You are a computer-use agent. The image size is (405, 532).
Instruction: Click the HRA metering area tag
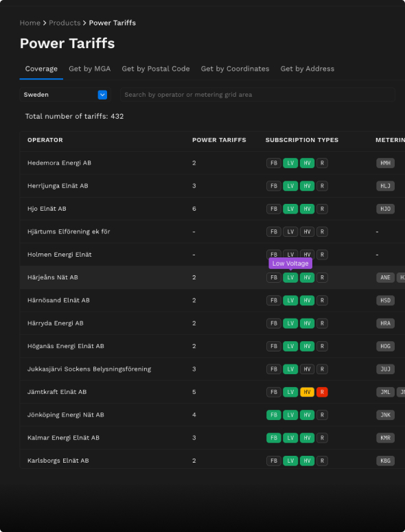point(385,323)
